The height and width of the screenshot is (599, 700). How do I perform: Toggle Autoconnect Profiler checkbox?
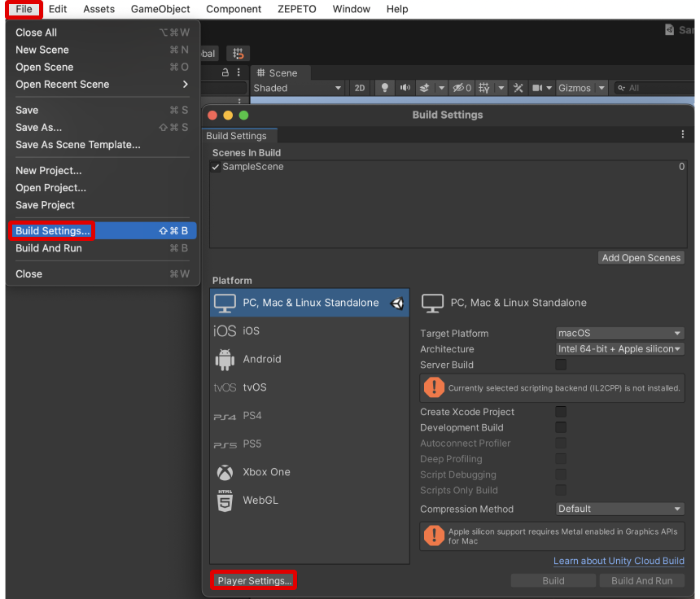pos(561,443)
